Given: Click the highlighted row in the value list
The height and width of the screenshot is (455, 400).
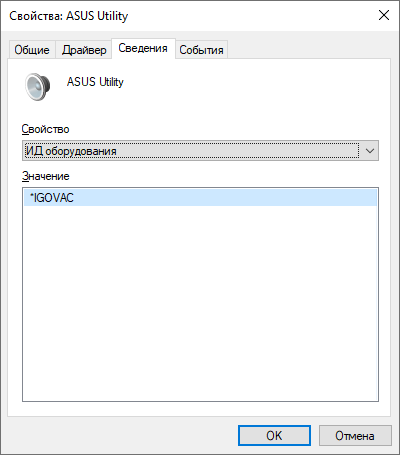Looking at the screenshot, I should pyautogui.click(x=200, y=198).
